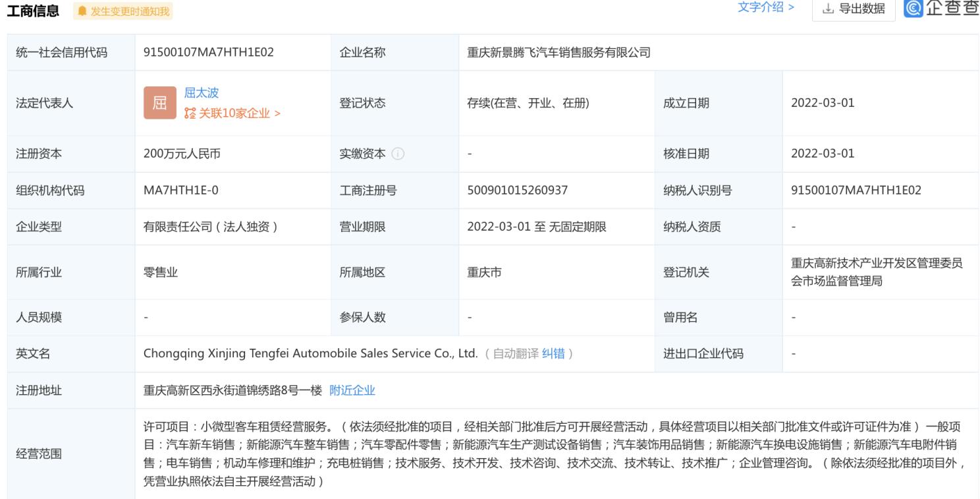Select the credit code 91500107MA7HTH1E02 in first row
980x499 pixels.
(x=209, y=53)
